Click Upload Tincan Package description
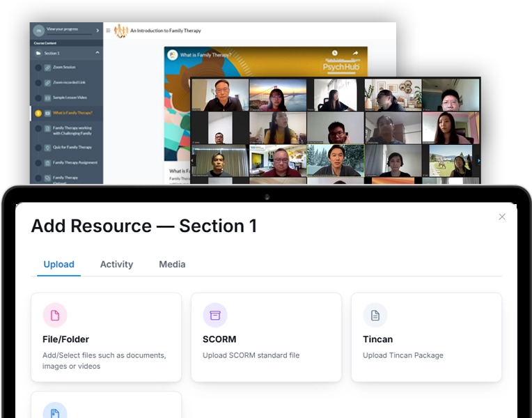The image size is (532, 418). tap(403, 355)
